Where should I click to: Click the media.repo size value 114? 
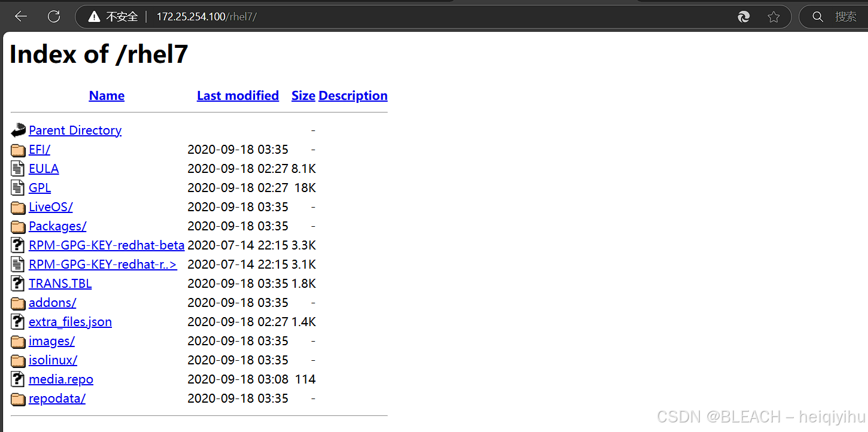tap(305, 379)
